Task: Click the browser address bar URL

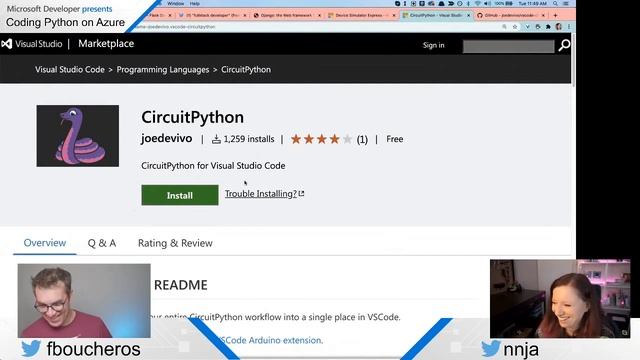Action: [176, 27]
